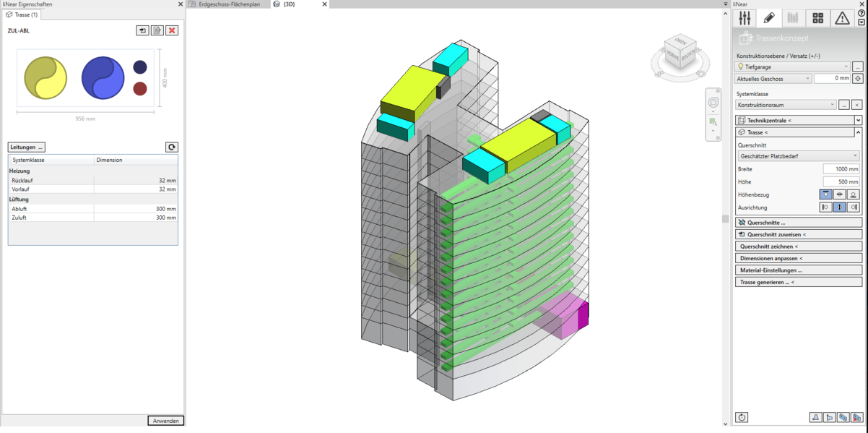Select the pencil edit tab

tap(769, 18)
